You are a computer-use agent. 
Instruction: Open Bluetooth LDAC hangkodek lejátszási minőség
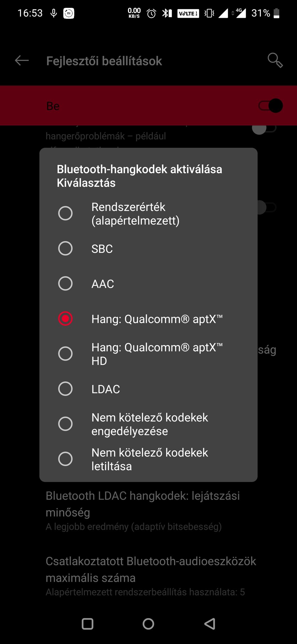[x=142, y=510]
